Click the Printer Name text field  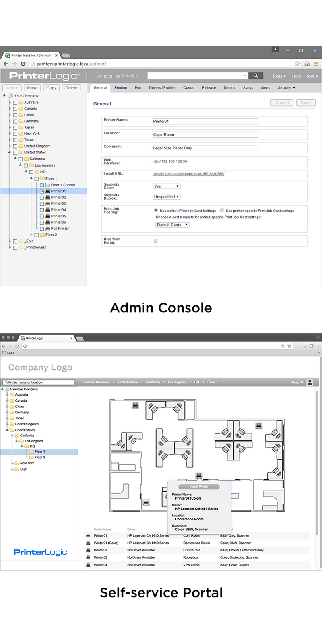coord(205,121)
